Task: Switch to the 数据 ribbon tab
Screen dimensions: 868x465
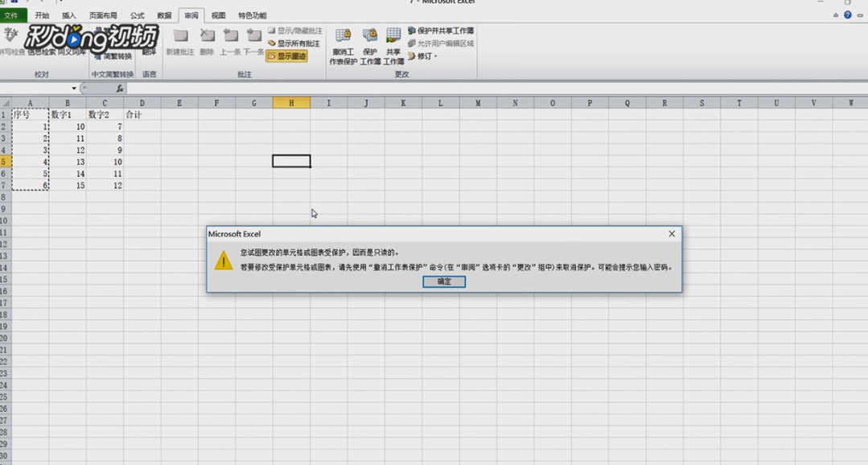Action: (164, 15)
